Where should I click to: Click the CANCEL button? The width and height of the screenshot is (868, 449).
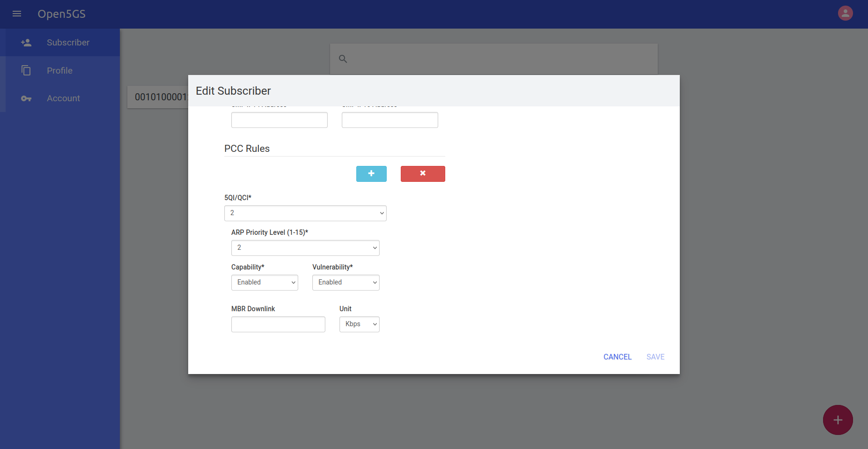pyautogui.click(x=617, y=357)
